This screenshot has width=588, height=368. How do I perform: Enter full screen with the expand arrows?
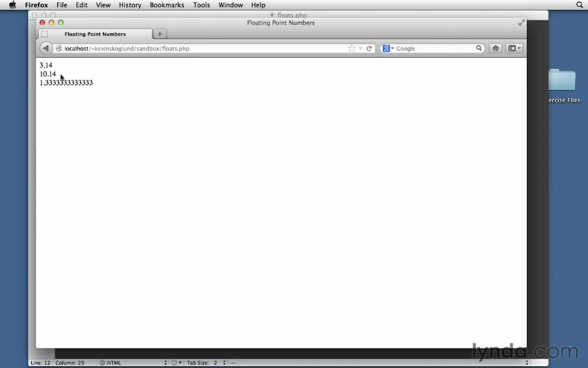click(x=521, y=23)
